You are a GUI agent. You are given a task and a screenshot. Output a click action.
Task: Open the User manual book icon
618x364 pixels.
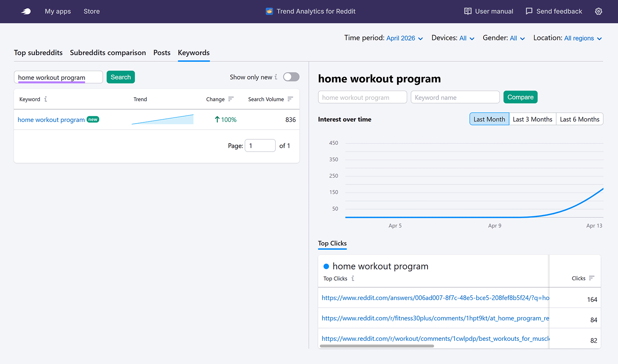point(468,11)
